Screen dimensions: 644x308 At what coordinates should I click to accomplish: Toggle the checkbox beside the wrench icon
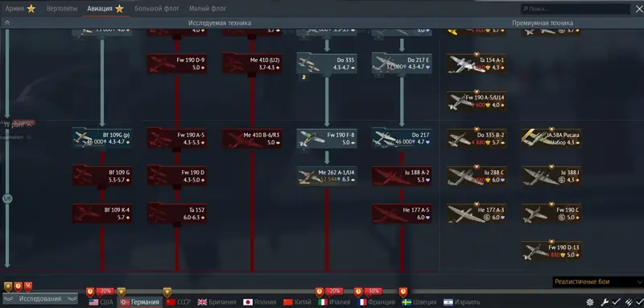[x=616, y=302]
